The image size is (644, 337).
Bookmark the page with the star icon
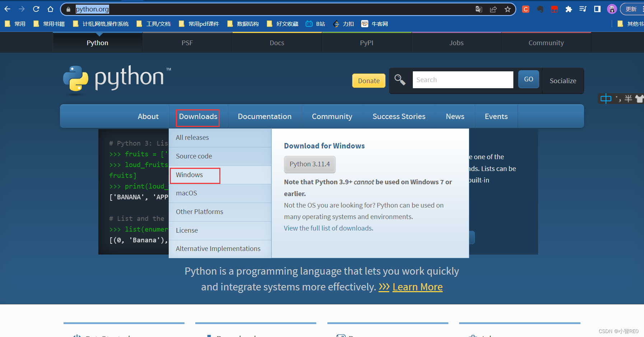click(508, 9)
